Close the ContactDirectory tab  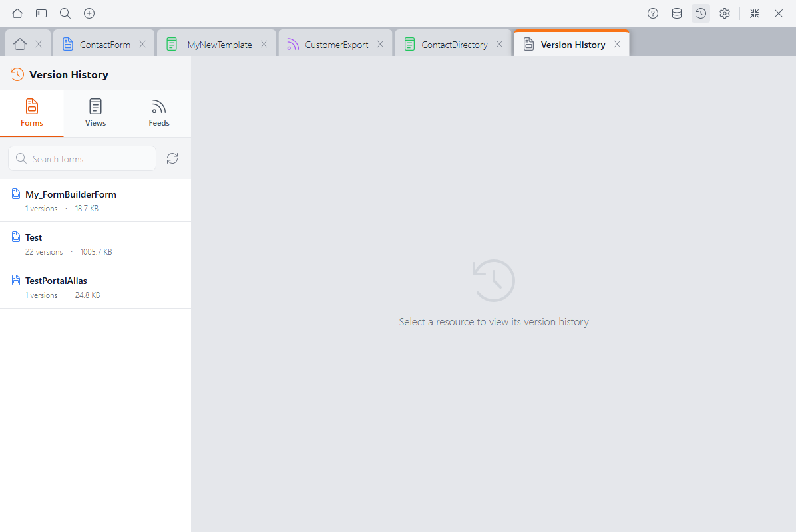tap(500, 44)
